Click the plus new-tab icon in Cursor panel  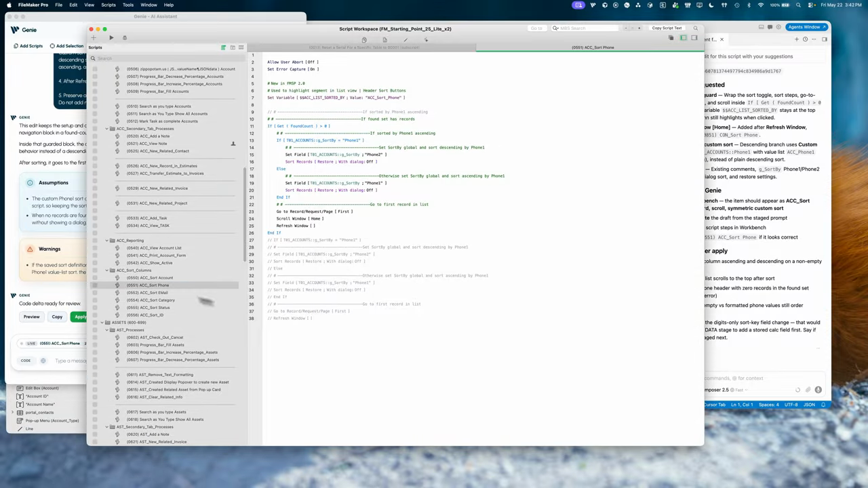point(797,39)
